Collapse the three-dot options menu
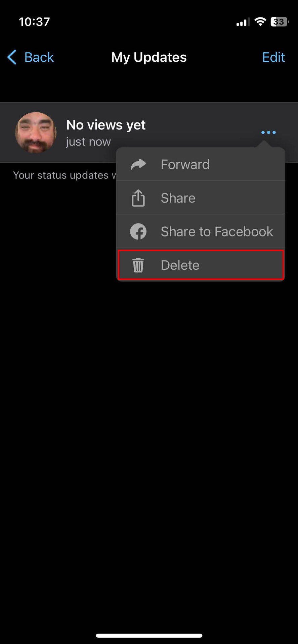This screenshot has height=644, width=298. click(268, 132)
